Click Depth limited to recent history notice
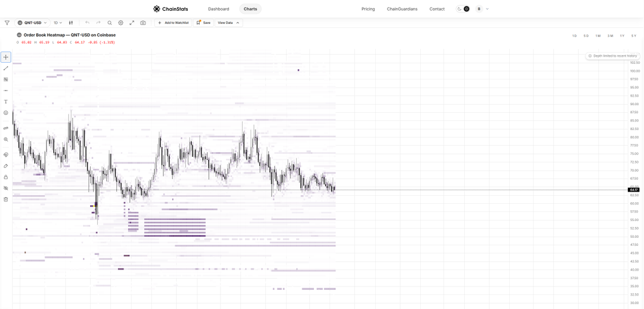The height and width of the screenshot is (309, 644). [612, 56]
